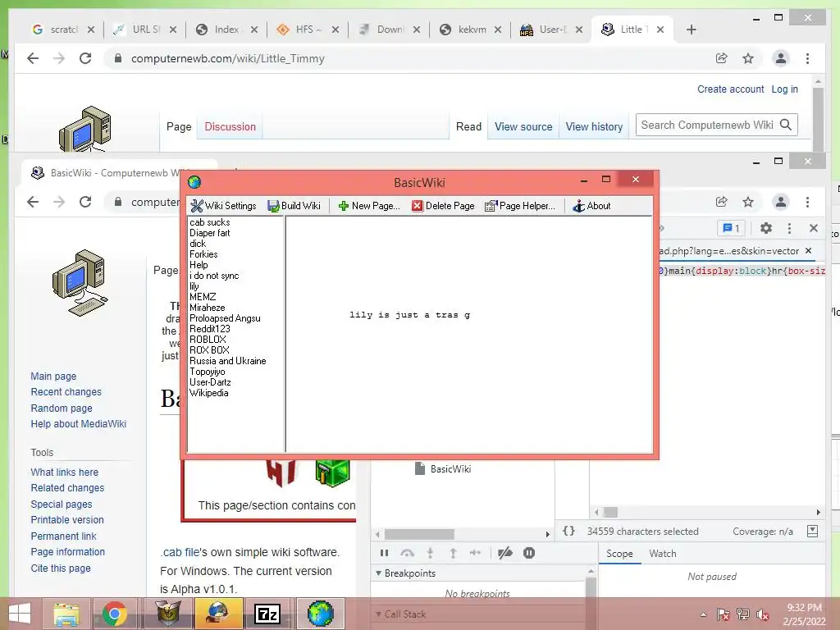Select 'Reddit123' page in list
This screenshot has width=840, height=630.
(x=209, y=329)
